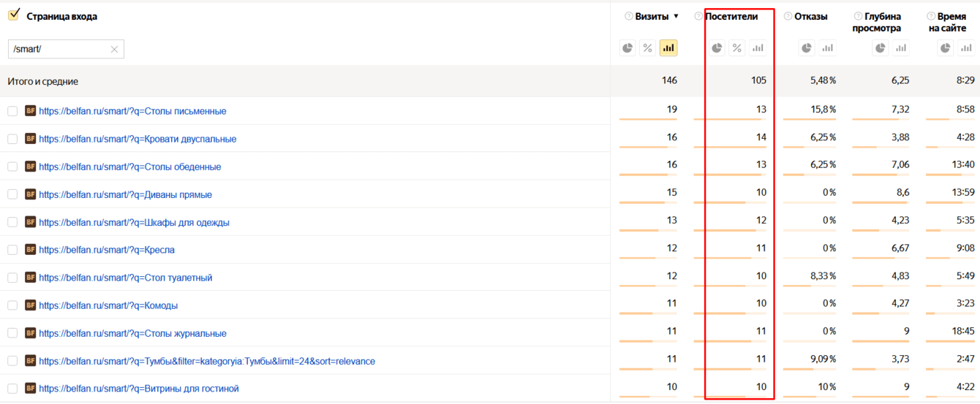
Task: Select the Витрины для гостиной row checkbox
Action: pos(12,389)
